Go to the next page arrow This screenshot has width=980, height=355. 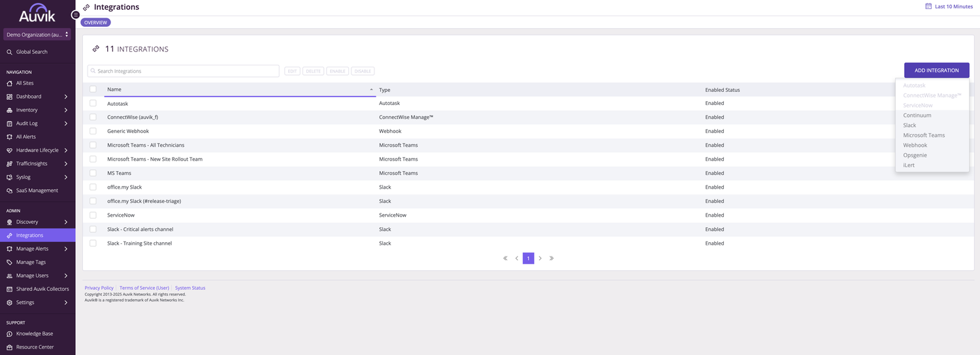pos(540,258)
